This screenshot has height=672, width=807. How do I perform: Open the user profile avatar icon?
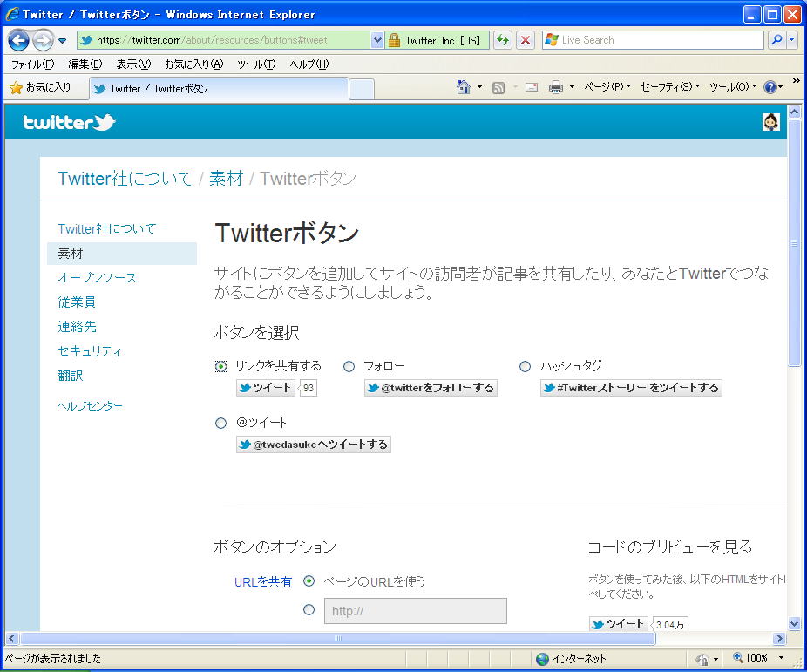point(770,122)
